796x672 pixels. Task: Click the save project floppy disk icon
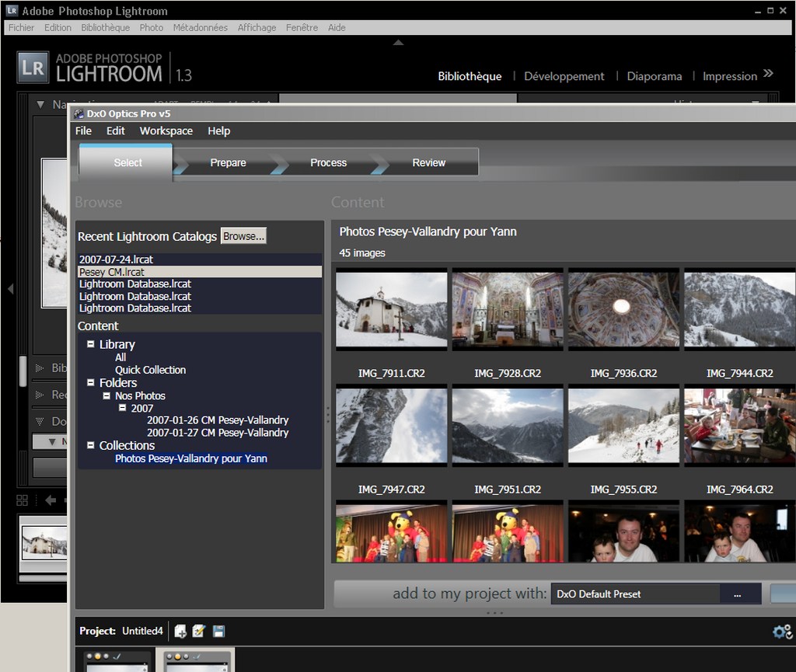point(218,631)
